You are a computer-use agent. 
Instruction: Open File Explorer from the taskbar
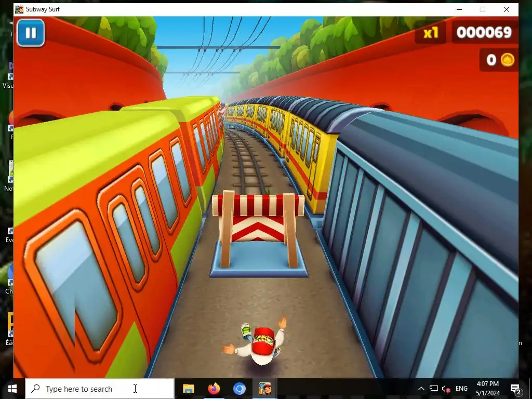(188, 389)
